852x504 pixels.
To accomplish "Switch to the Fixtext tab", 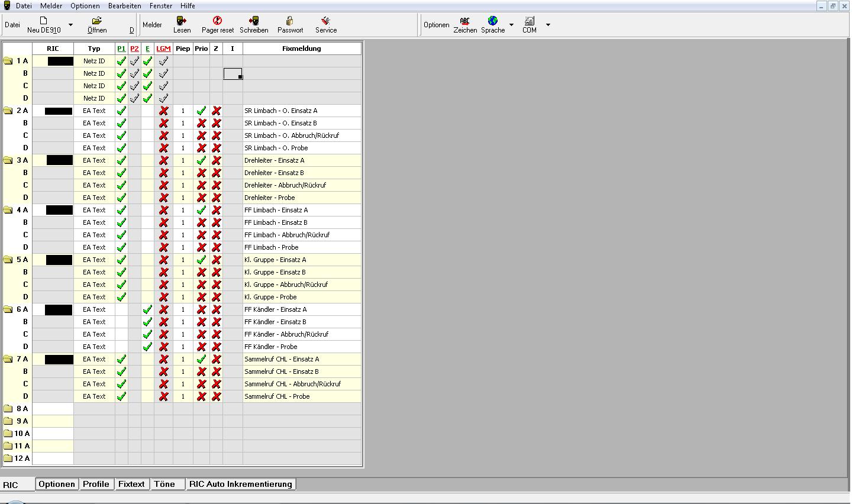I will [131, 484].
